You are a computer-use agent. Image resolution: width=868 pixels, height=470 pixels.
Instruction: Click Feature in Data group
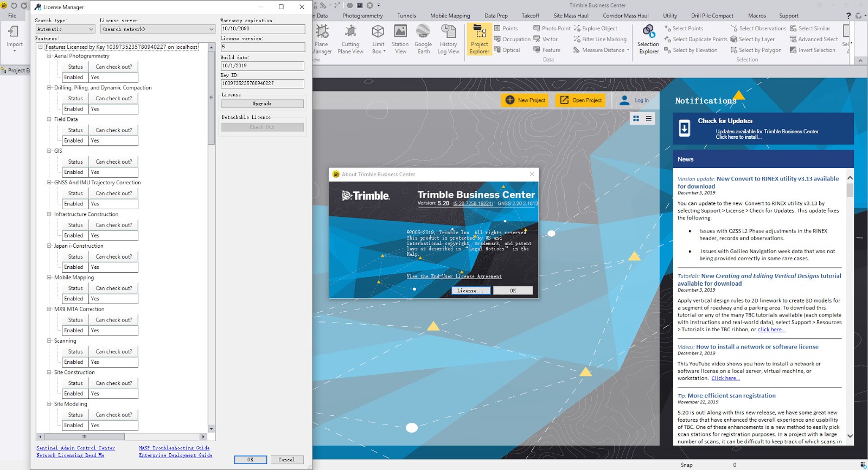click(546, 50)
